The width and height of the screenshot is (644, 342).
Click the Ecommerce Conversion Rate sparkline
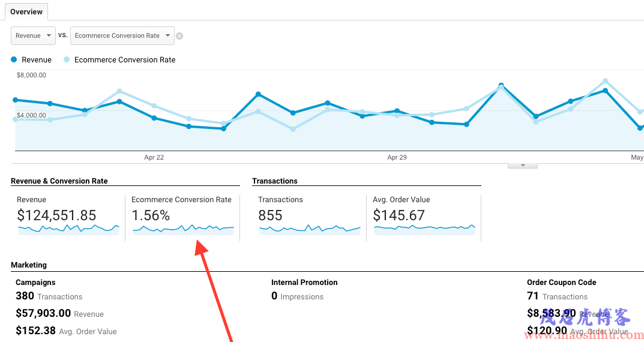click(183, 229)
